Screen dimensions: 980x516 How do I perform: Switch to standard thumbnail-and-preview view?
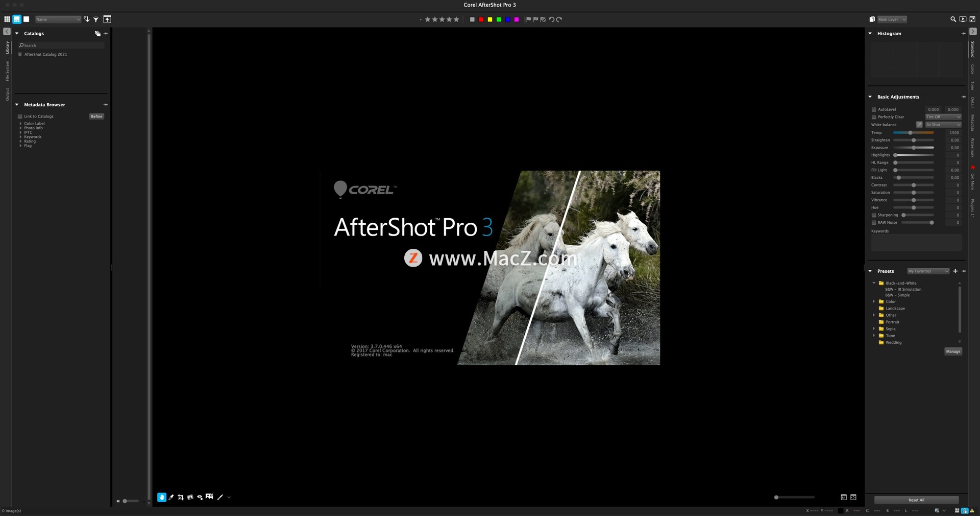coord(17,19)
